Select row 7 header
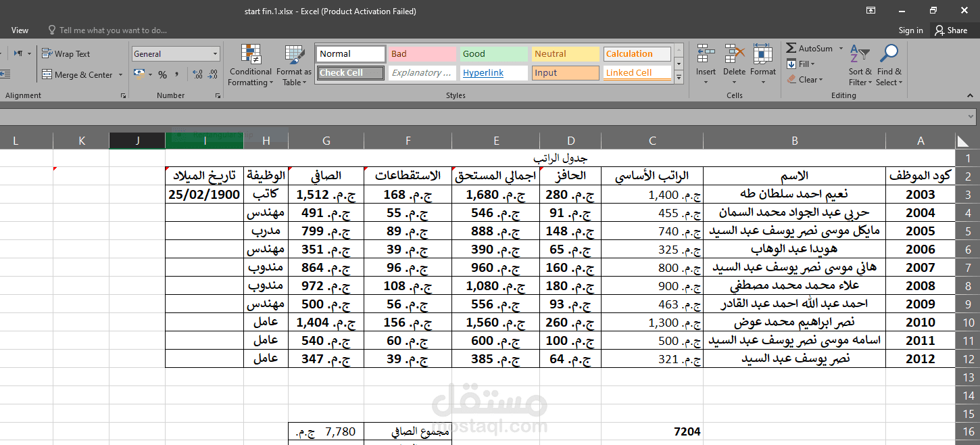The image size is (980, 445). (x=968, y=268)
